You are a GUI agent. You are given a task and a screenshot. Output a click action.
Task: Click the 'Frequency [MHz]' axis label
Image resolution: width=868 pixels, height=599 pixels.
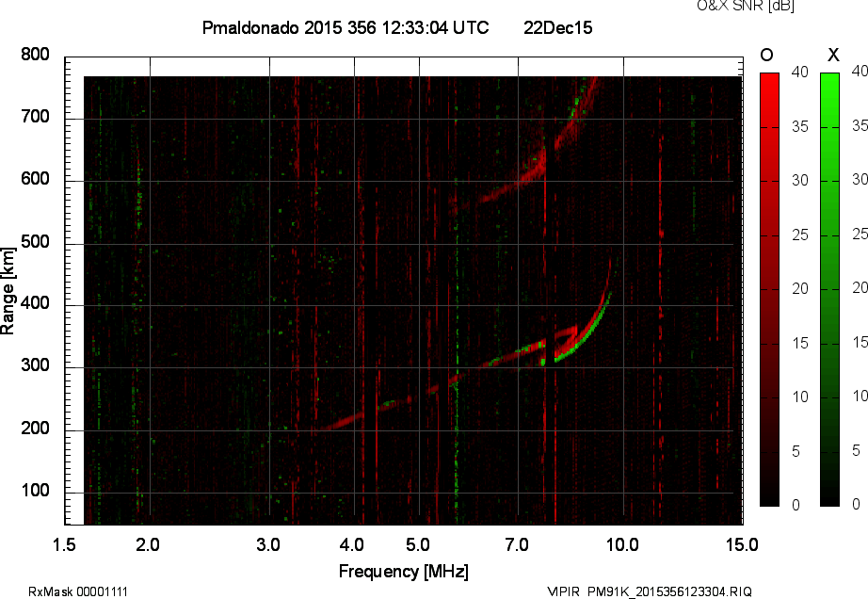403,569
